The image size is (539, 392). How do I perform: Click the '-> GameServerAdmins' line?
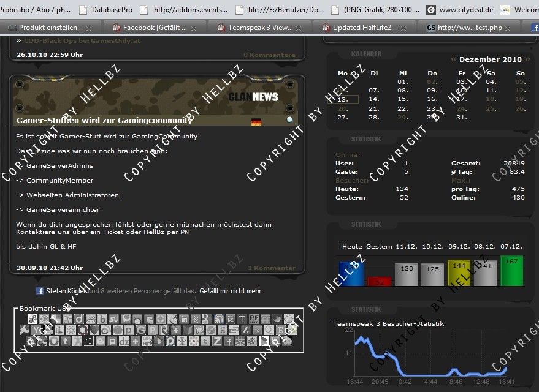point(55,165)
